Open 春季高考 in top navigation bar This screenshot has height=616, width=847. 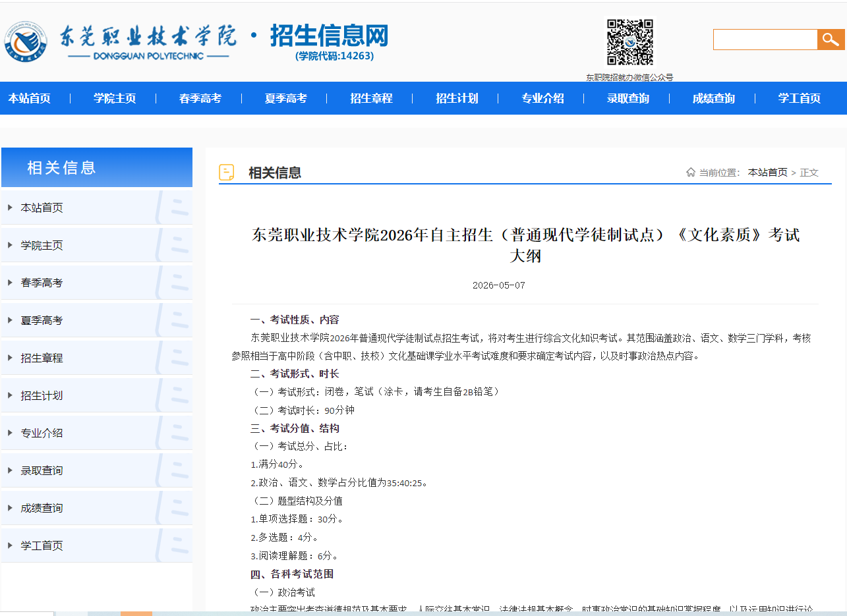(200, 98)
